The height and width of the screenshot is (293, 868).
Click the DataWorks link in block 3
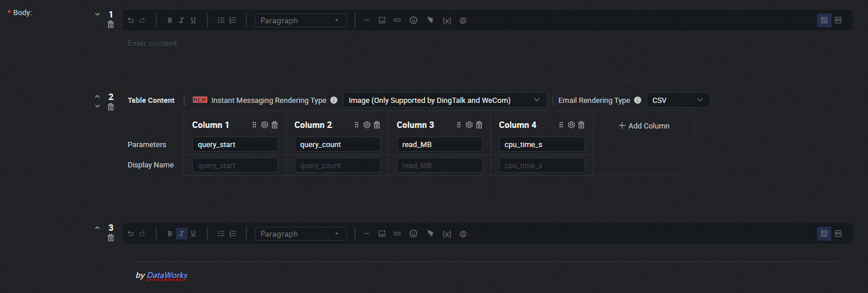click(167, 275)
